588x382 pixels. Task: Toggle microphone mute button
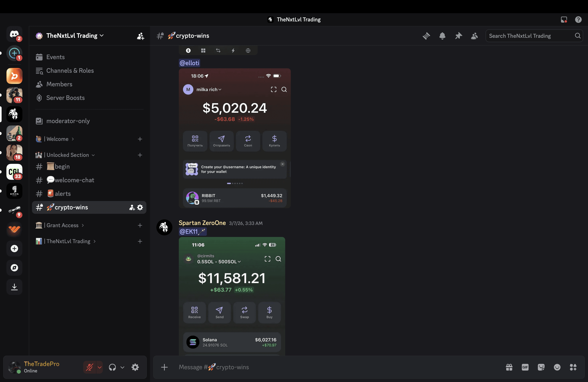click(x=89, y=367)
